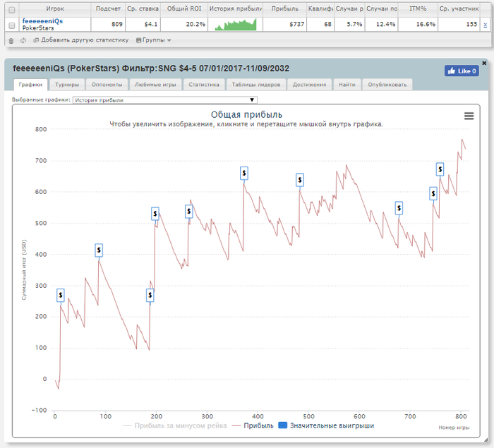
Task: Toggle 'Прибыль за минусом рейка' legend series
Action: 175,425
